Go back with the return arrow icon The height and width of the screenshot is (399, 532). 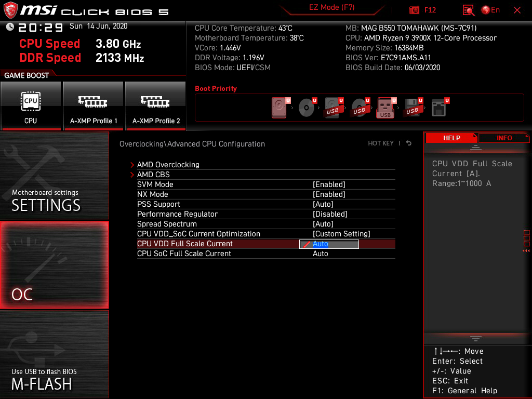point(409,143)
